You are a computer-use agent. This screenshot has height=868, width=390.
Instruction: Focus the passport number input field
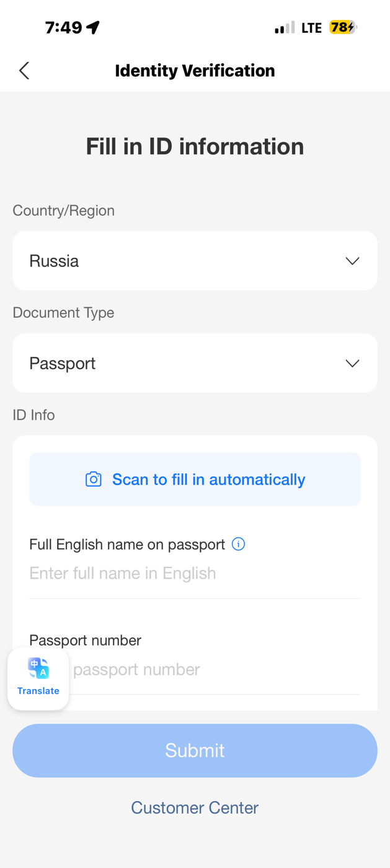coord(211,669)
